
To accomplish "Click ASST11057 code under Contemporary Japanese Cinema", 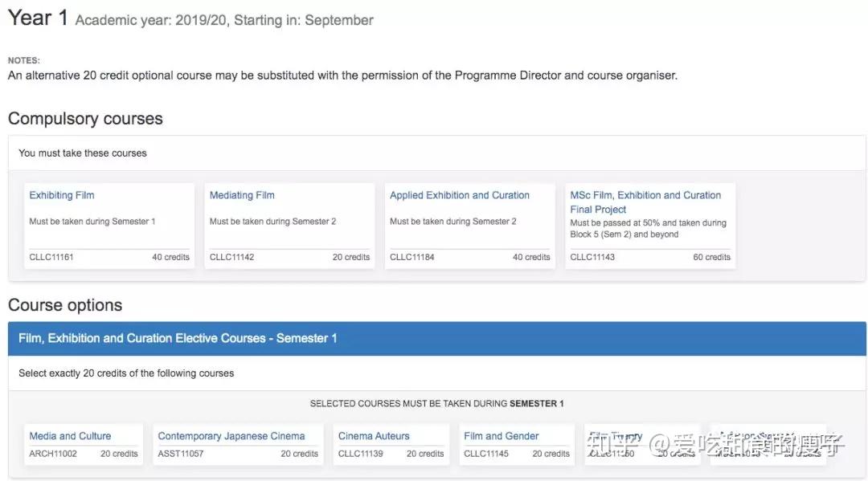I will pos(181,454).
